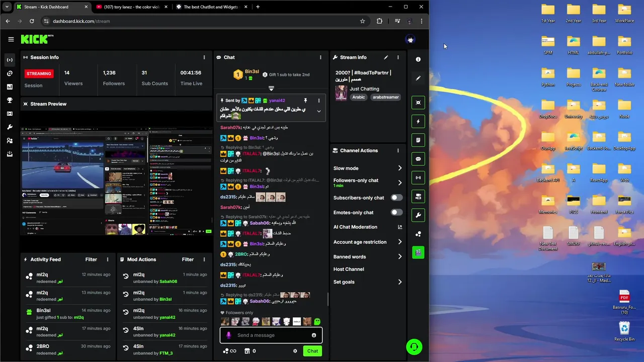
Task: Open the link icon in left sidebar
Action: pyautogui.click(x=10, y=73)
